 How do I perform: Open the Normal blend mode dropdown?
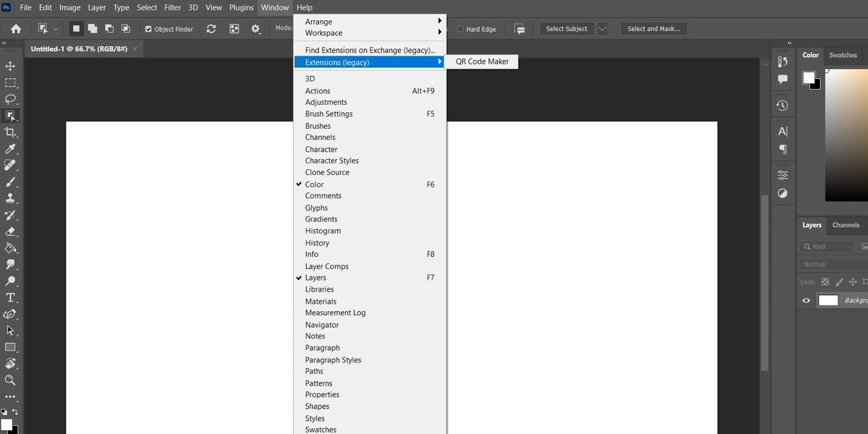coord(833,264)
